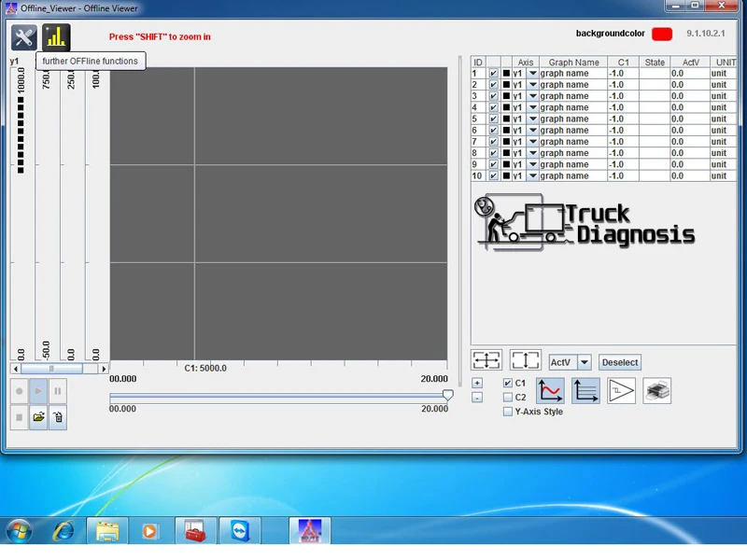This screenshot has height=560, width=747.
Task: Click the time range slider handle
Action: pyautogui.click(x=447, y=395)
